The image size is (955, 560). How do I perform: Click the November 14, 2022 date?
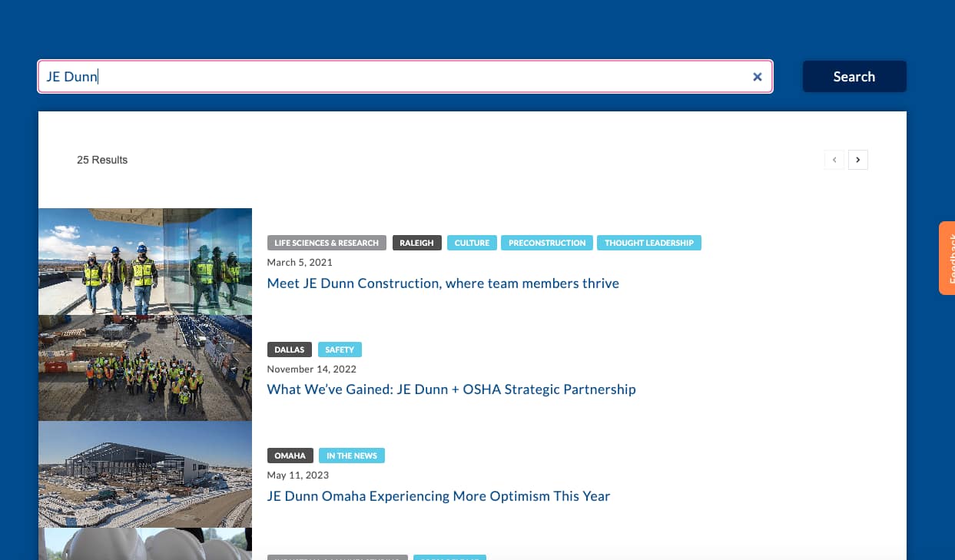(311, 369)
